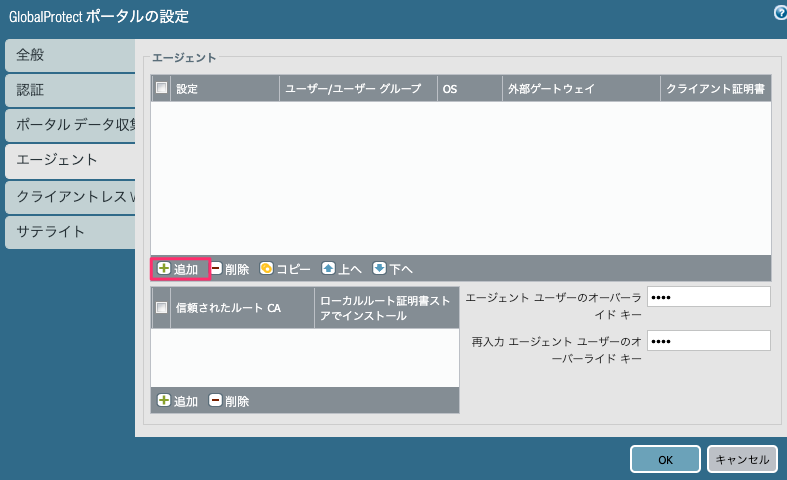Click the OS column header
Viewport: 787px width, 480px height.
pos(470,89)
